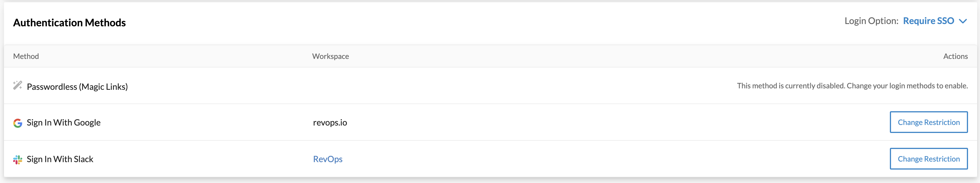Click the Actions column header

(x=955, y=56)
